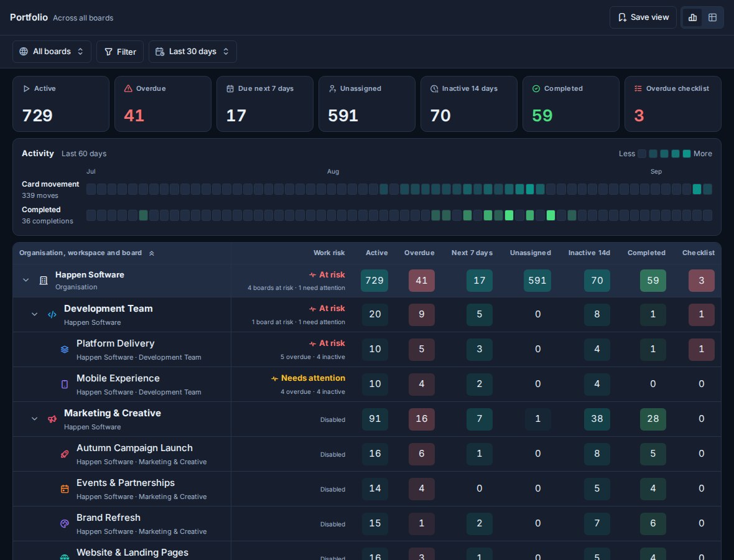
Task: Collapse all rows with double chevron icon
Action: [152, 253]
